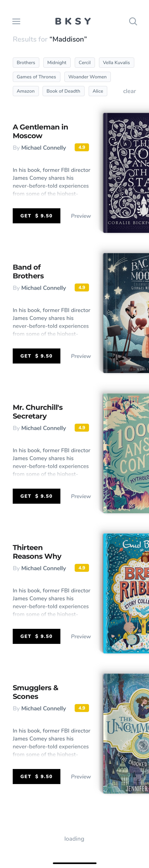Tap the 4.9 rating badge of Thirteen Reasons Why
Screen dimensions: 149x868
(82, 568)
